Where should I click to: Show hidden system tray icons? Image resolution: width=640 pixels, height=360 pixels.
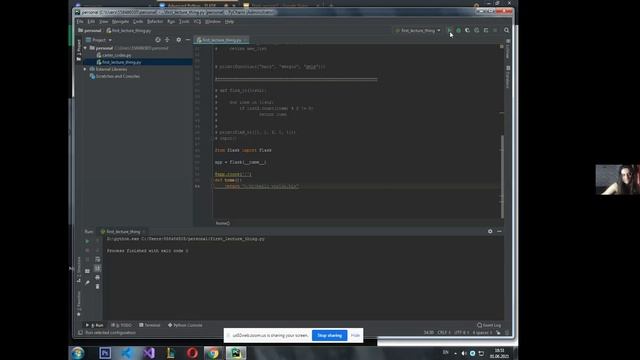pyautogui.click(x=455, y=353)
